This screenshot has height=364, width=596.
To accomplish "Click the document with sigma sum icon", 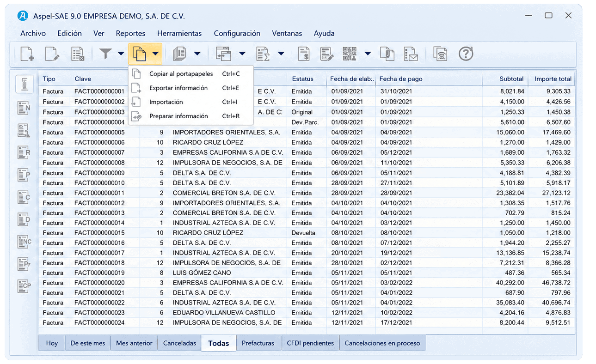I will (x=263, y=54).
